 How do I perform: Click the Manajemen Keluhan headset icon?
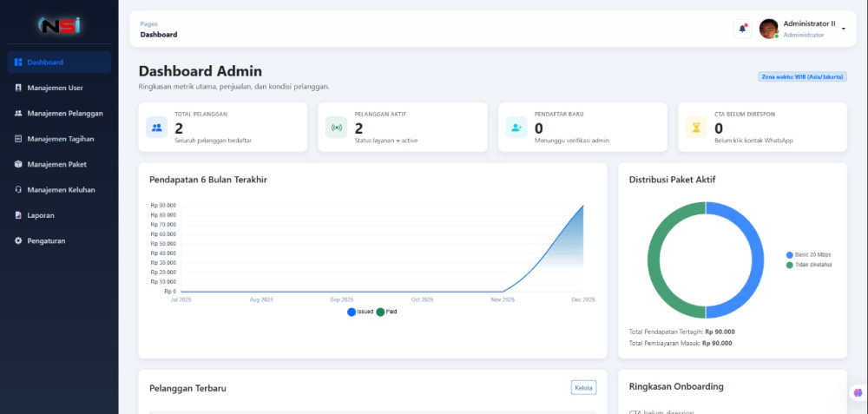[18, 189]
